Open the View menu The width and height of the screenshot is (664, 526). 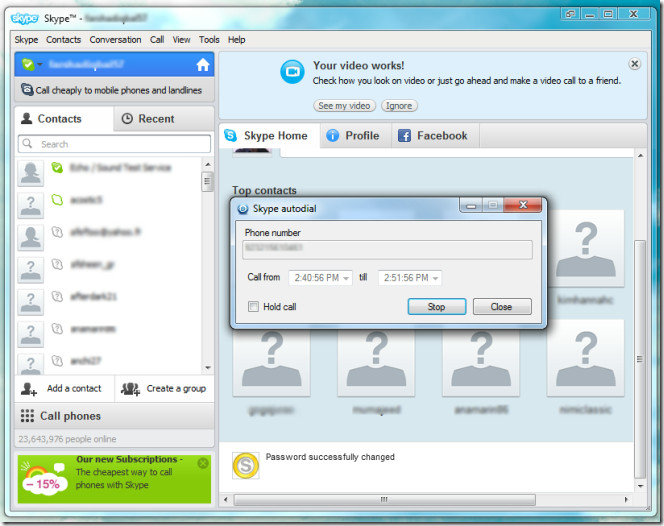pos(181,40)
